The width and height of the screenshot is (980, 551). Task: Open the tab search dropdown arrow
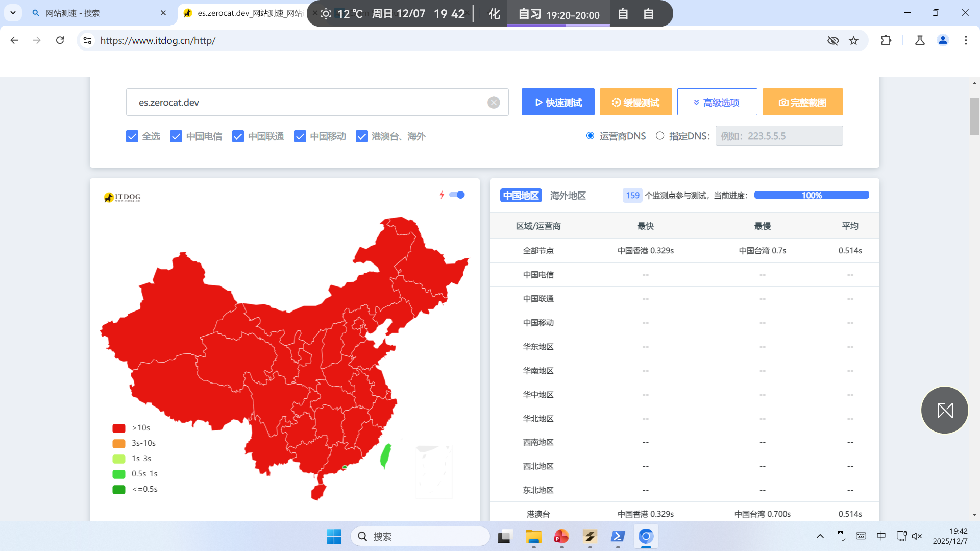point(13,13)
